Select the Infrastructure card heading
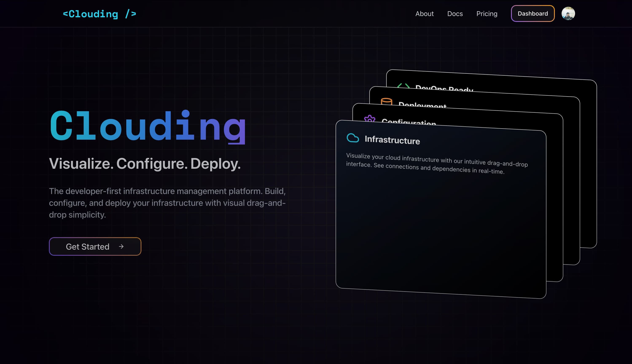The image size is (632, 364). [x=392, y=140]
